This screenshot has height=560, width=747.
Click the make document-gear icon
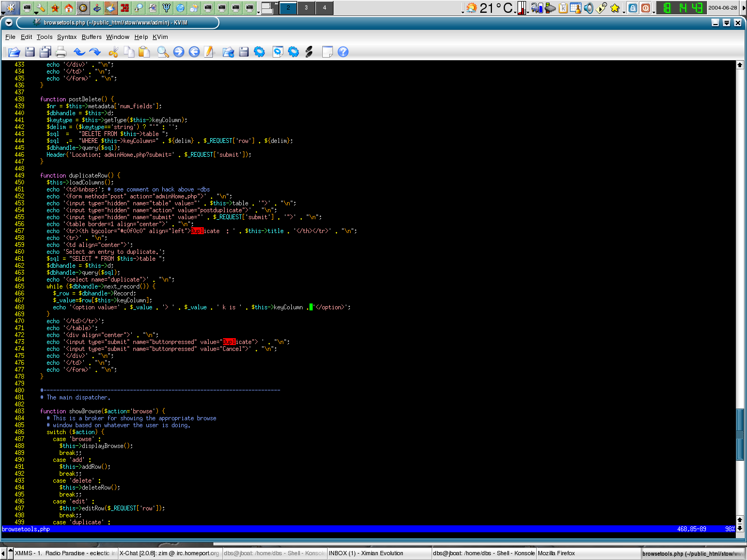[277, 52]
